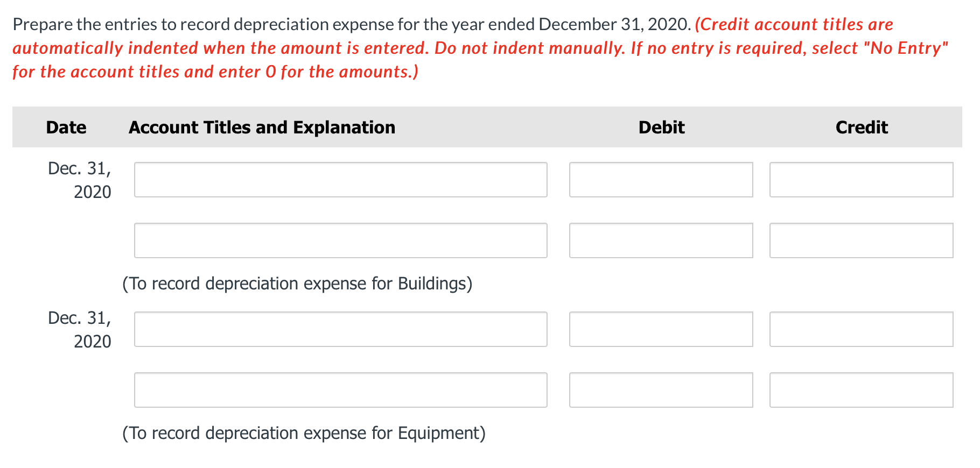980x468 pixels.
Task: Click the first account title field for Buildings entry
Action: tap(340, 180)
